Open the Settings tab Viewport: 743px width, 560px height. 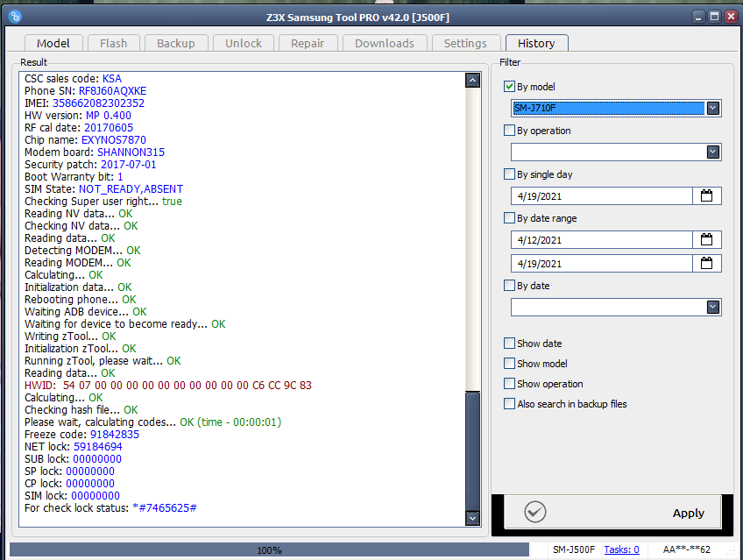tap(465, 43)
